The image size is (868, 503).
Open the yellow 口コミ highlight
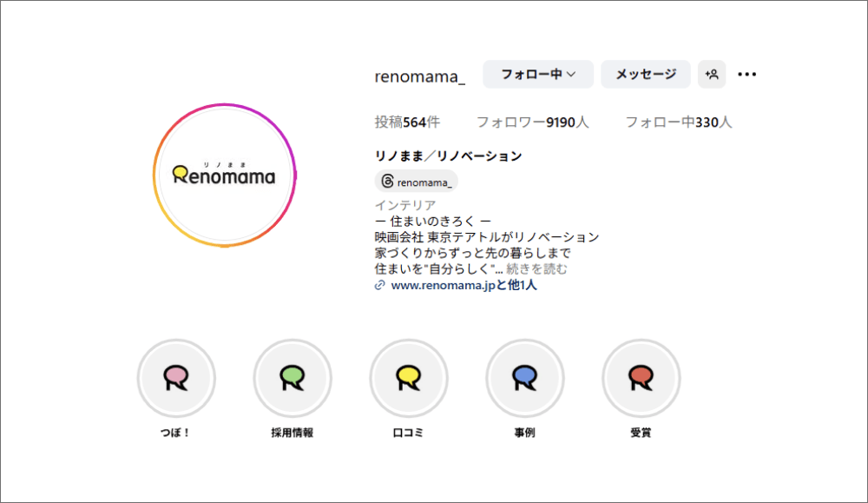click(x=409, y=379)
